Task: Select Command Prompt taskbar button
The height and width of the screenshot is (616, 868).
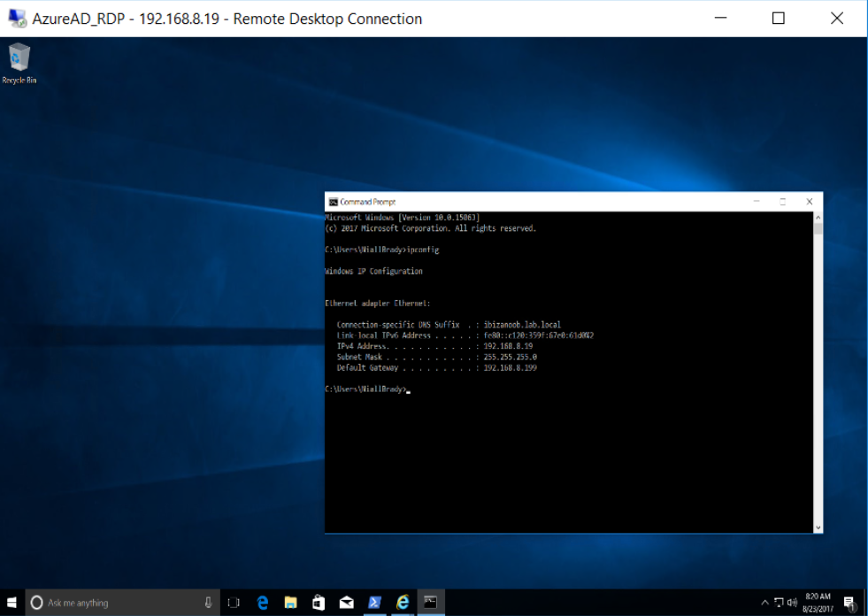Action: 430,603
